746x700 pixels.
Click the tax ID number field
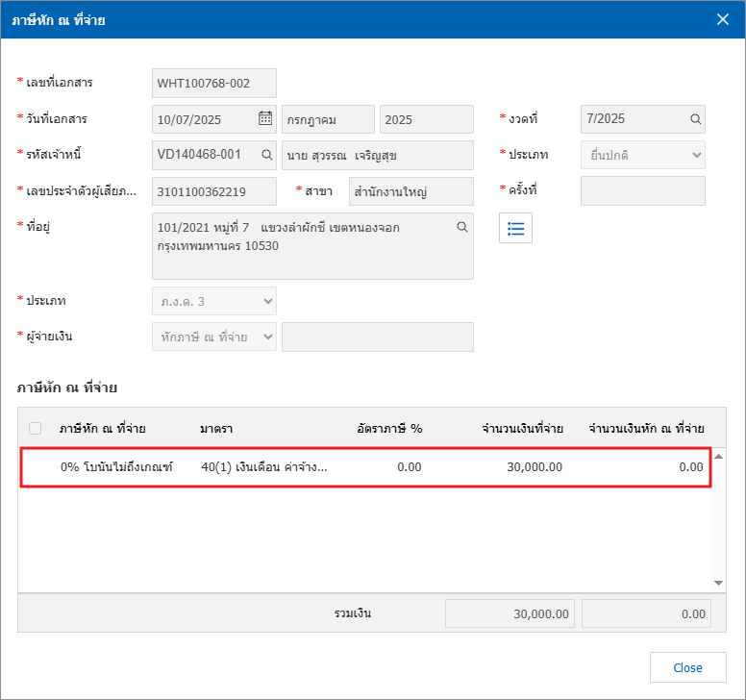(x=214, y=191)
